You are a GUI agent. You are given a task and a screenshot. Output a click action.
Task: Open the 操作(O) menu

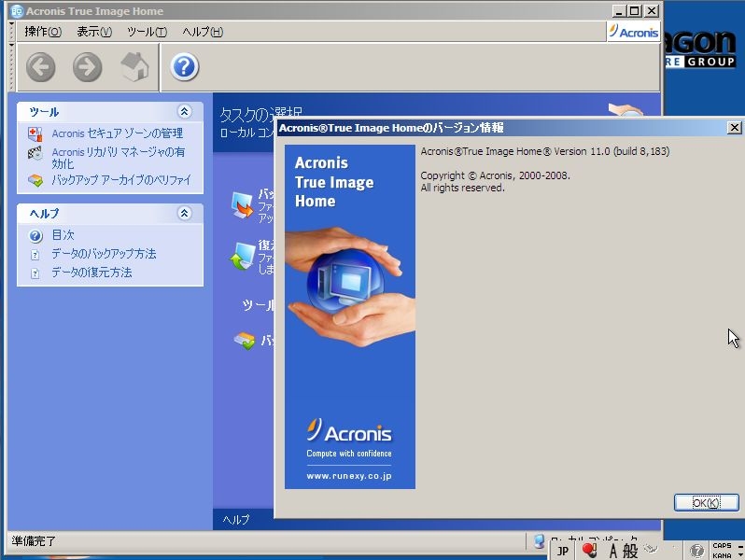point(43,32)
